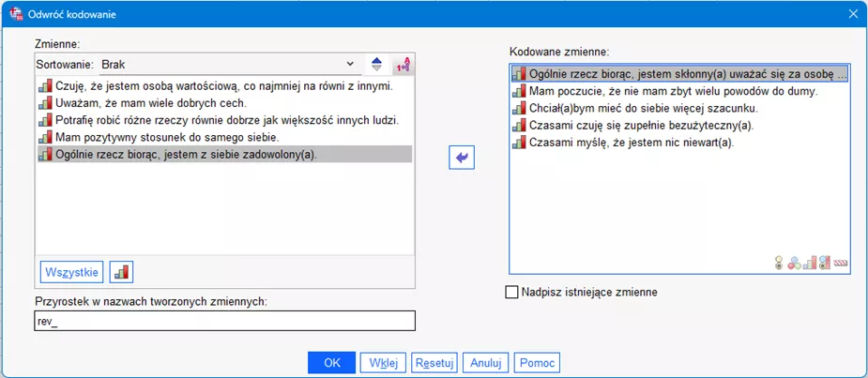Screen dimensions: 868x378
Task: Enable 'Nadpisz istniejące zmienne' checkbox
Action: (x=512, y=293)
